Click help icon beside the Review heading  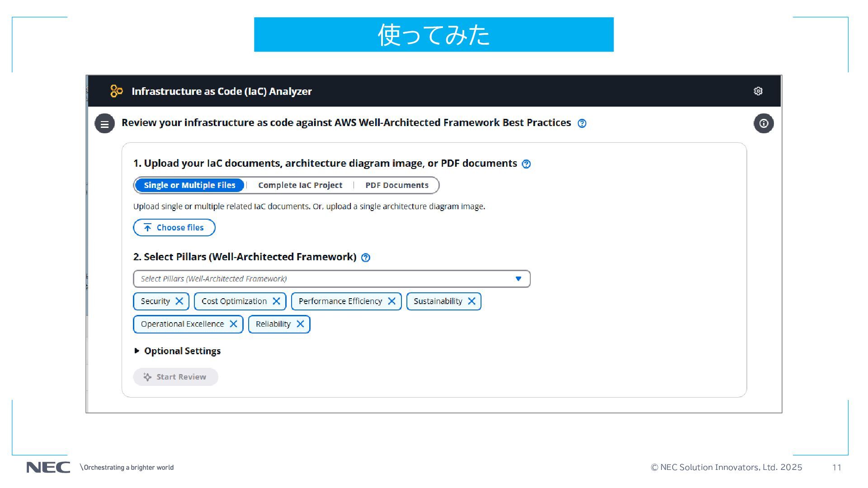point(582,123)
